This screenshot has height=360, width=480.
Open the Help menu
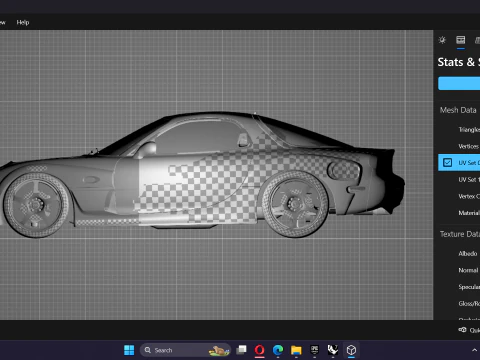23,22
